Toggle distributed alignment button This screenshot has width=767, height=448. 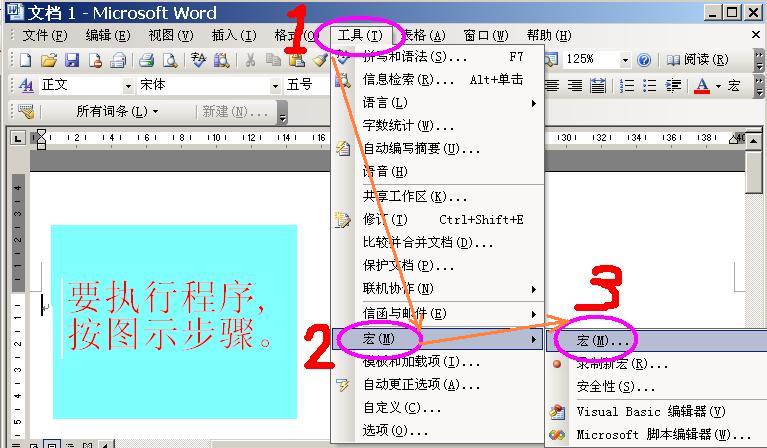[598, 86]
